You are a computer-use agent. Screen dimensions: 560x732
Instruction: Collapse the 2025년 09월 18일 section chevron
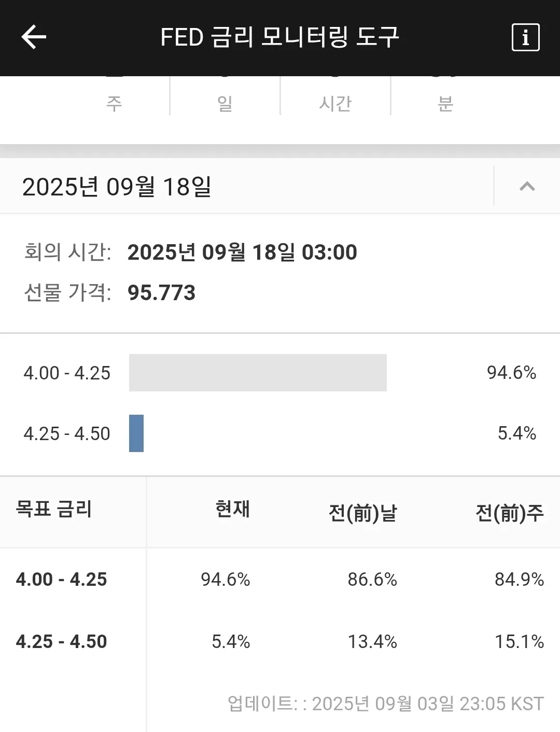[x=527, y=186]
